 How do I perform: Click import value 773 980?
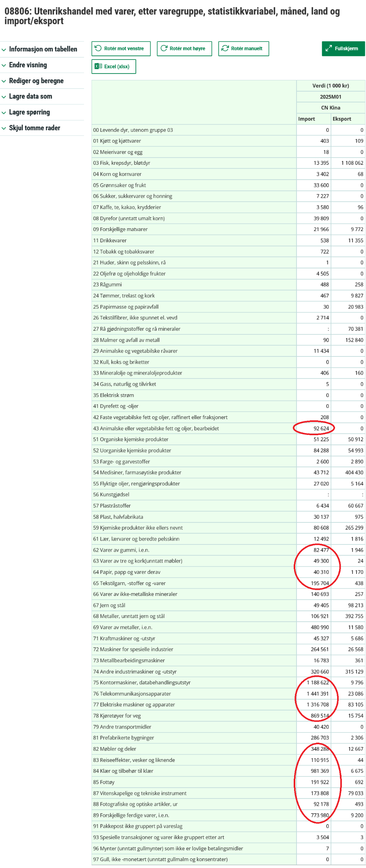pyautogui.click(x=320, y=815)
